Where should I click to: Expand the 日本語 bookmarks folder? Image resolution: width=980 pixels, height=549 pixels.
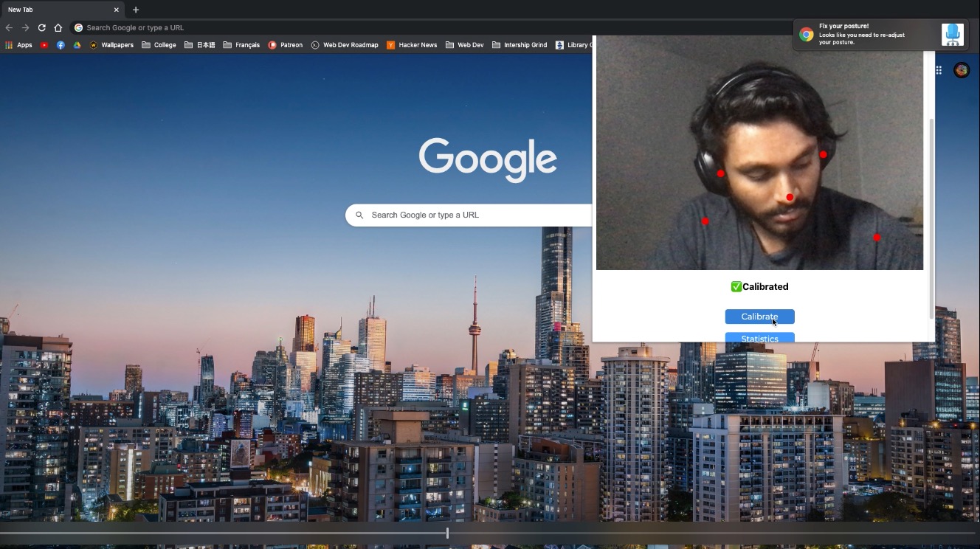pos(200,45)
